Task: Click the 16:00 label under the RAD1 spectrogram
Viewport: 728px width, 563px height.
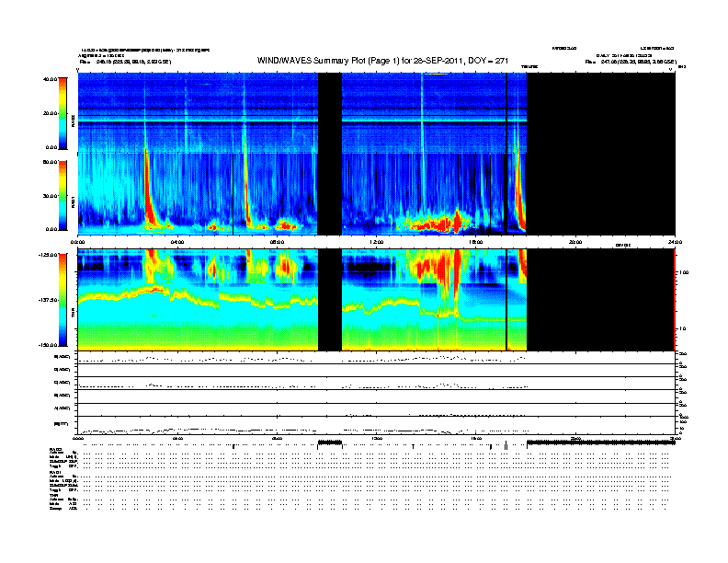Action: click(x=476, y=242)
